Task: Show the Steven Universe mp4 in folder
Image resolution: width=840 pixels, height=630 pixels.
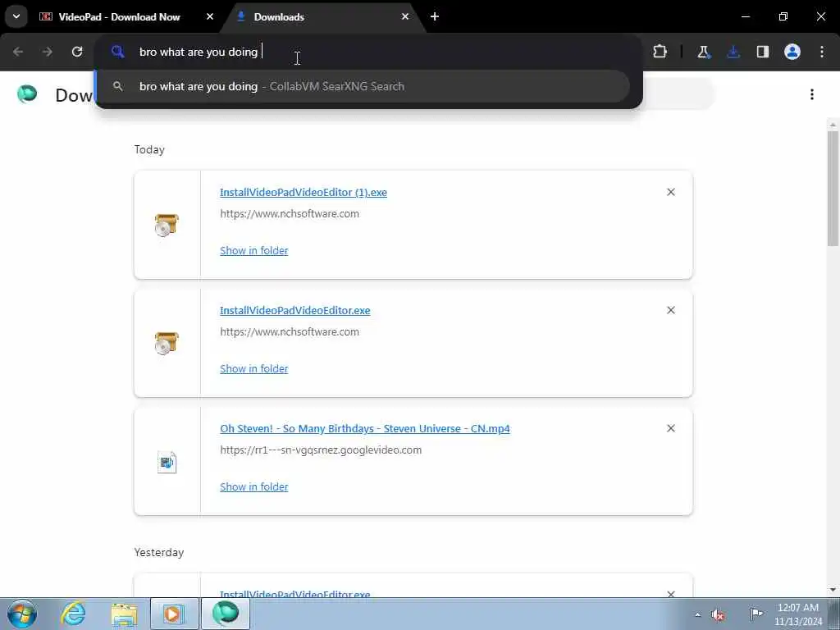Action: point(254,487)
